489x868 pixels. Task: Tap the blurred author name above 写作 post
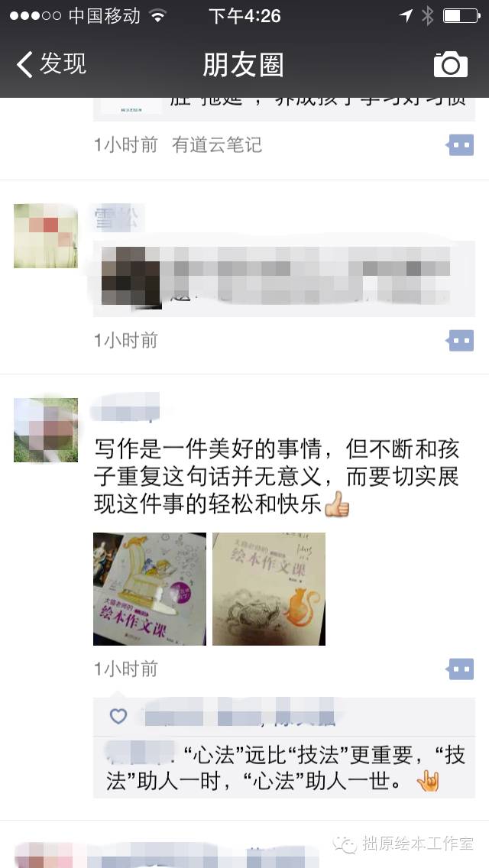tap(125, 406)
